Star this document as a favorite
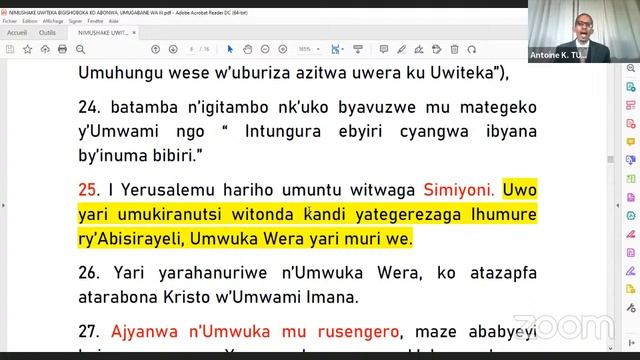This screenshot has width=640, height=360. (27, 49)
